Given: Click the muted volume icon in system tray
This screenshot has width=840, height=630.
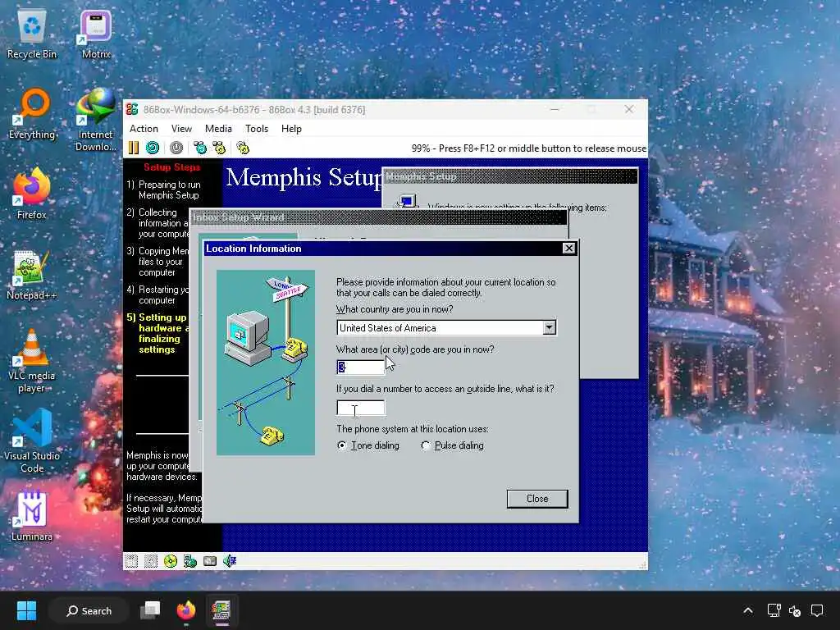Looking at the screenshot, I should 795,610.
